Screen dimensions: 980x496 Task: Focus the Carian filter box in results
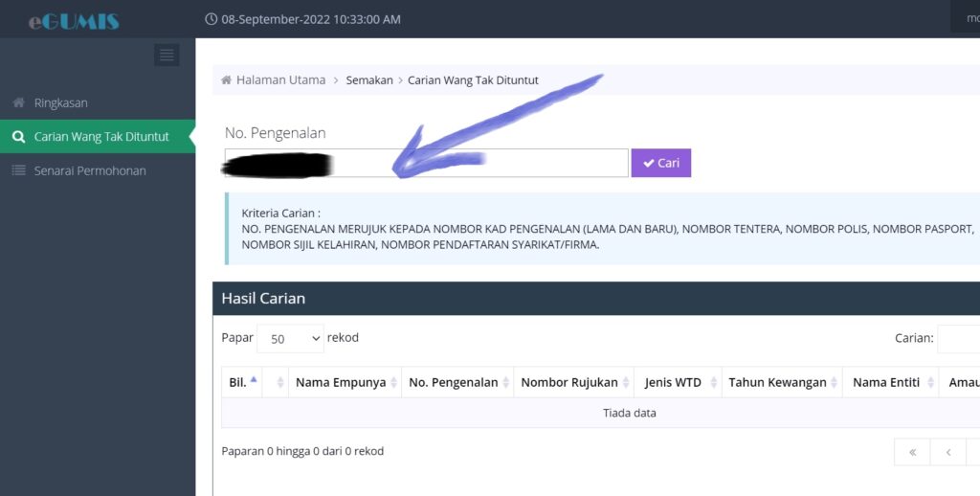[x=959, y=338]
